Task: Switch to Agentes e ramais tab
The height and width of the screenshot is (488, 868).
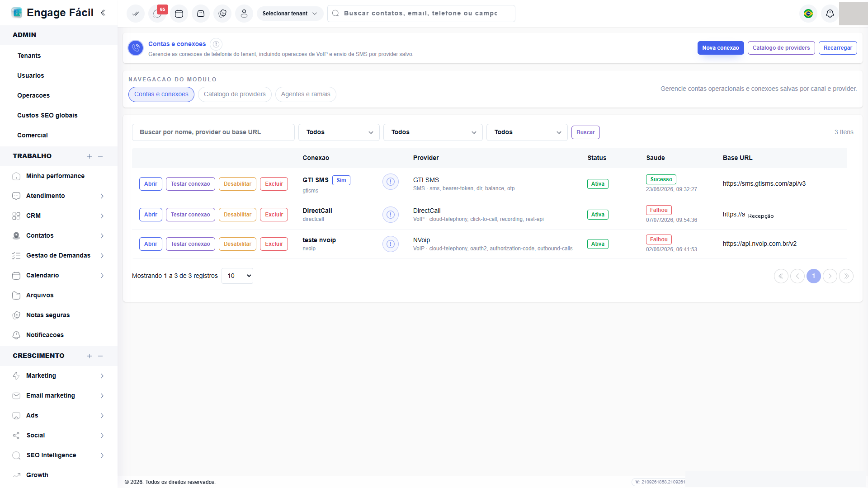Action: 306,94
